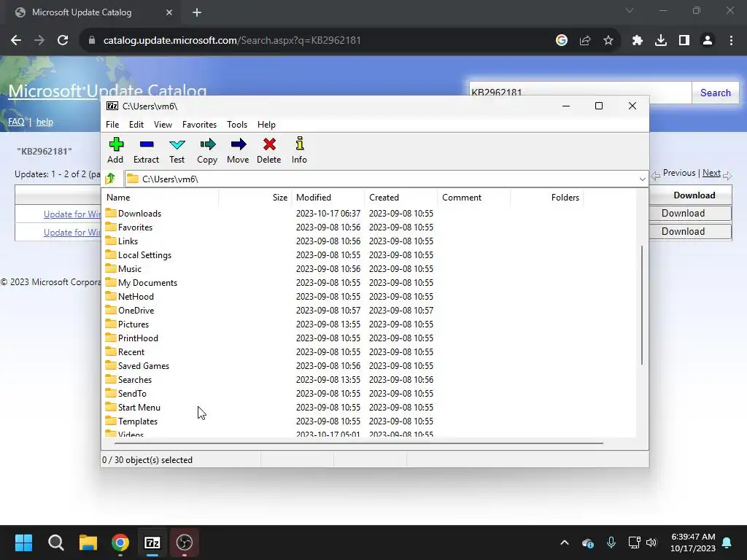Open taskbar Search

pos(55,542)
